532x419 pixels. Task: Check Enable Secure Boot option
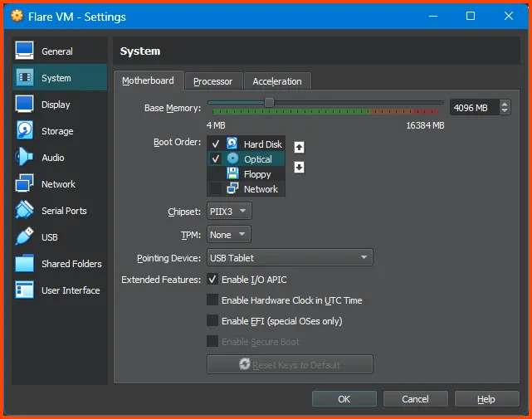(212, 342)
